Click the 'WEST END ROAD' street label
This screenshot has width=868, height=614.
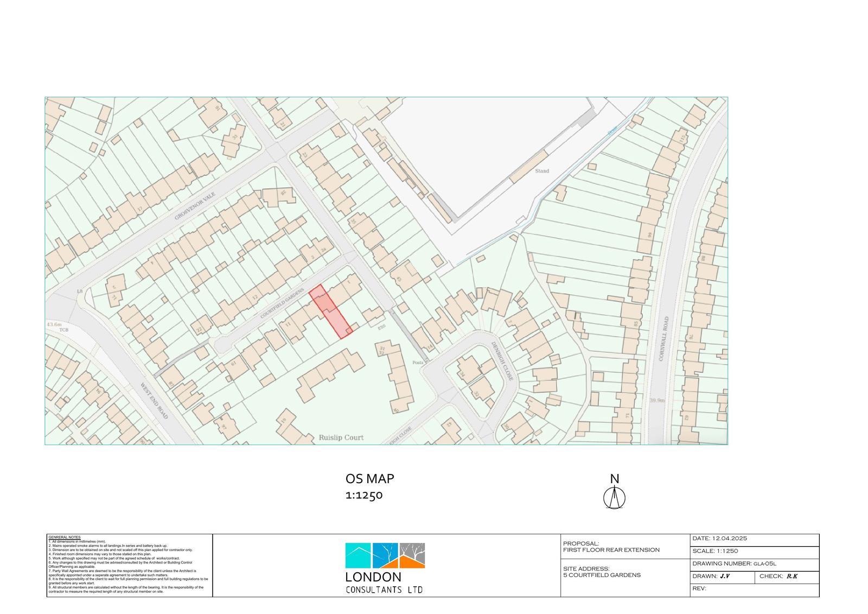(155, 401)
